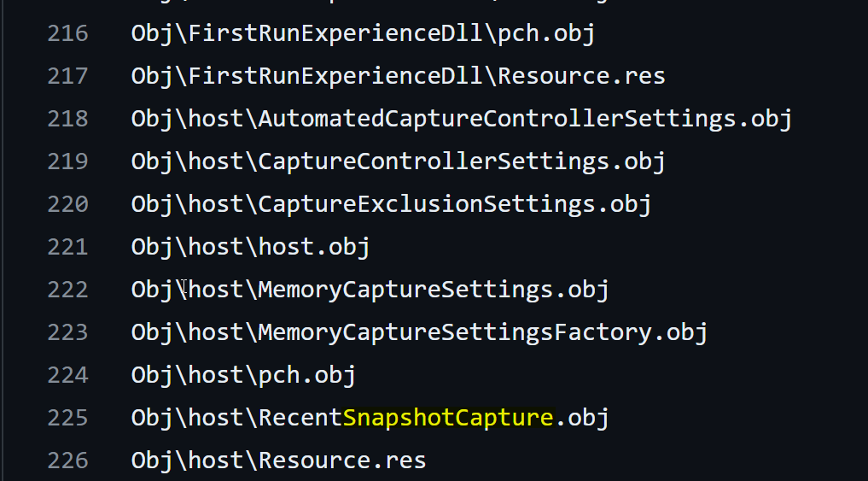Click the Obj\host\Resource.res line
The image size is (868, 481).
point(278,461)
